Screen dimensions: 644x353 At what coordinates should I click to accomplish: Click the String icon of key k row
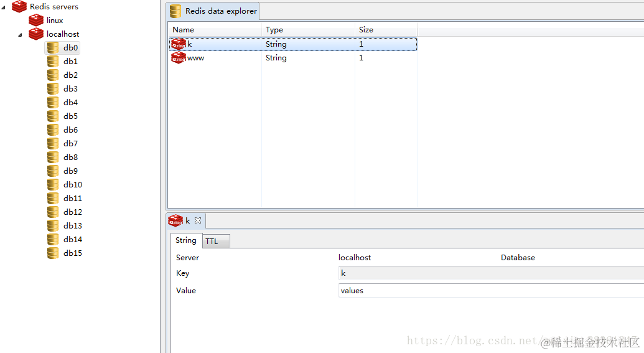179,44
